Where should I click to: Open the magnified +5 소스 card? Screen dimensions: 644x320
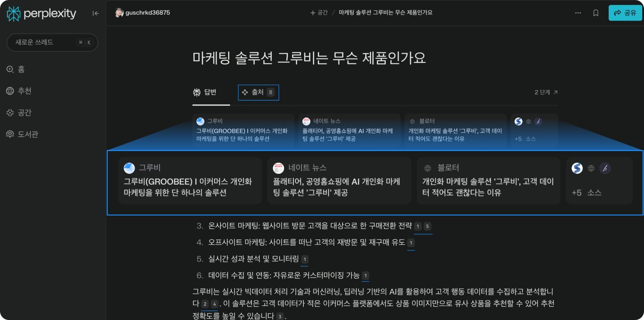(x=599, y=181)
